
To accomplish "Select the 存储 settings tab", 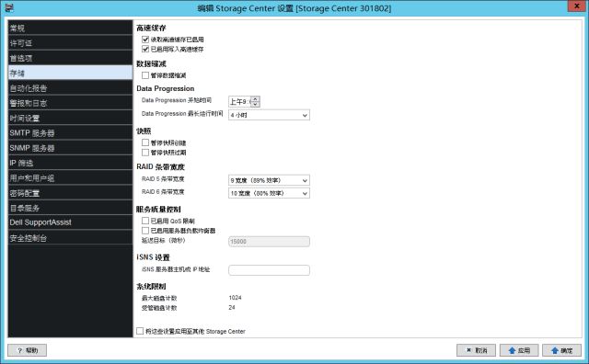I will [70, 74].
